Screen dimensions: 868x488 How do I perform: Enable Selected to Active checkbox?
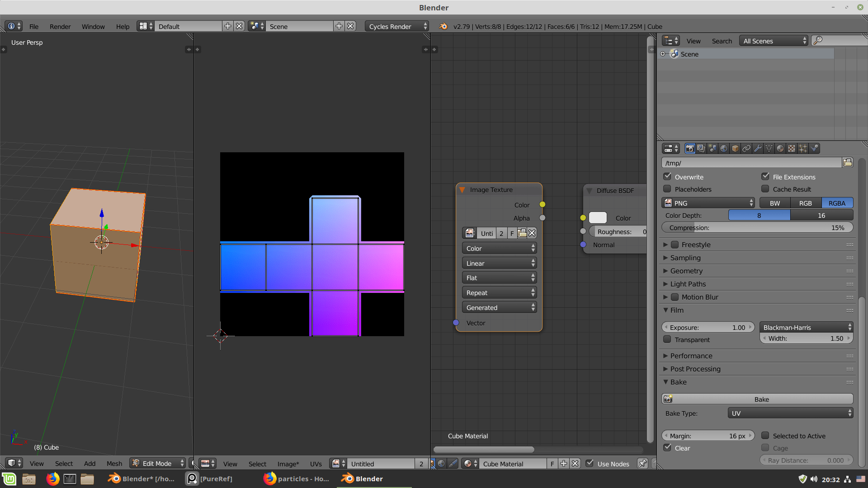tap(765, 436)
